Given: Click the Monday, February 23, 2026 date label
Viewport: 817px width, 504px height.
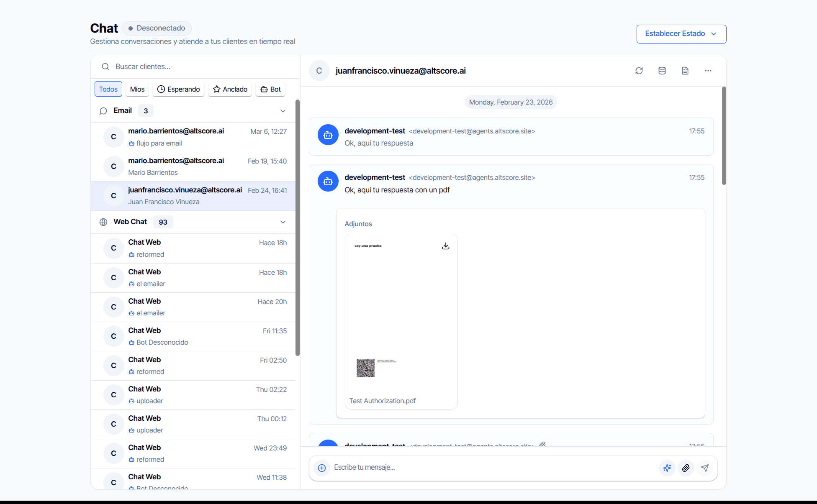Looking at the screenshot, I should (511, 102).
